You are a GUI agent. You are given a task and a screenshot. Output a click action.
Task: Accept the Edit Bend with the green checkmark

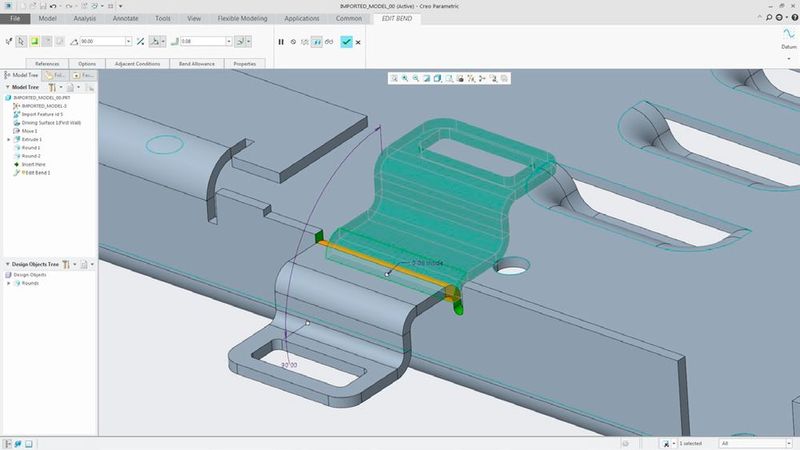click(346, 42)
